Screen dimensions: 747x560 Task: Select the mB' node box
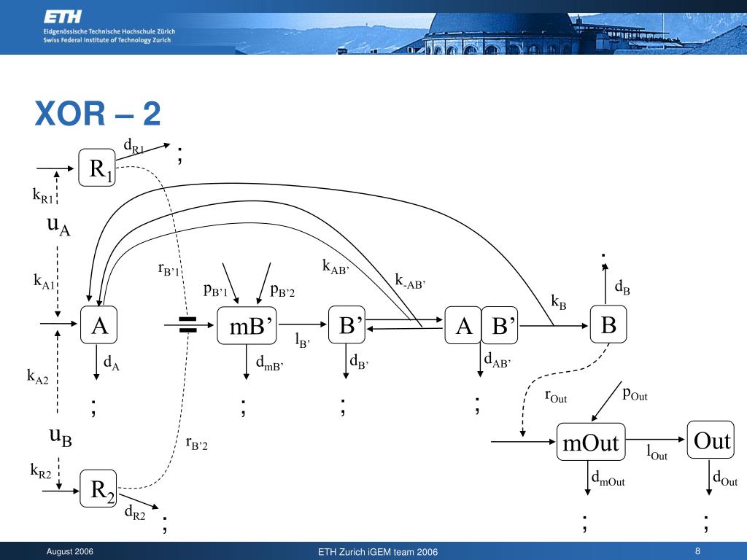click(x=247, y=325)
